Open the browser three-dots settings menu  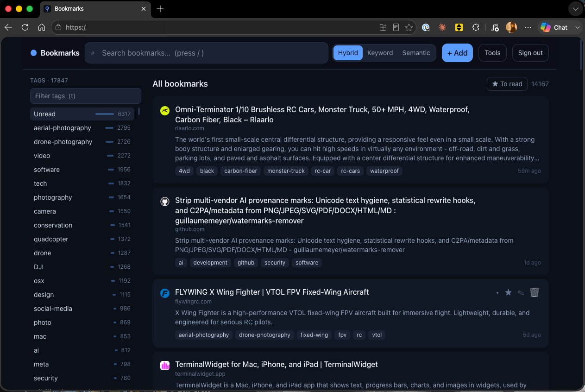click(527, 27)
